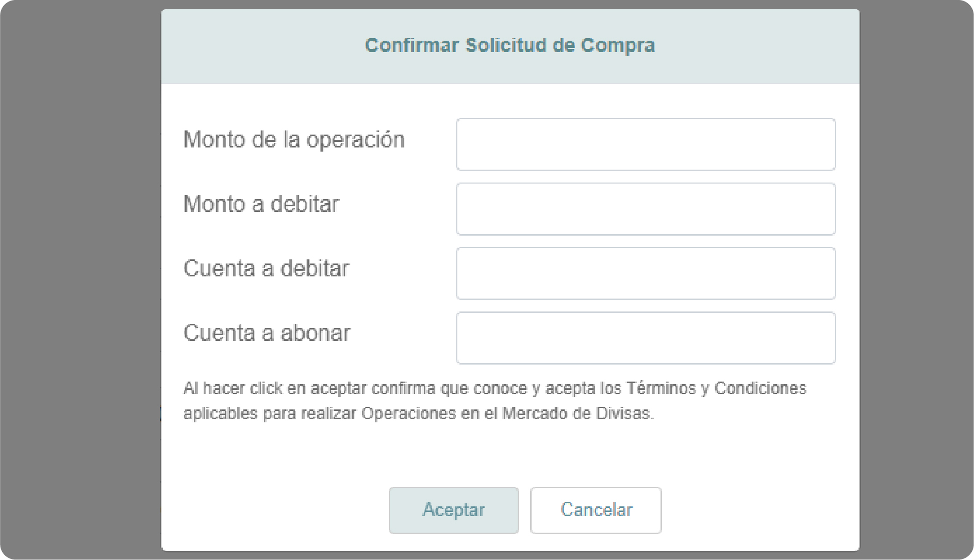This screenshot has width=974, height=560.
Task: Click the word 'Compra' in dialog header
Action: click(617, 45)
